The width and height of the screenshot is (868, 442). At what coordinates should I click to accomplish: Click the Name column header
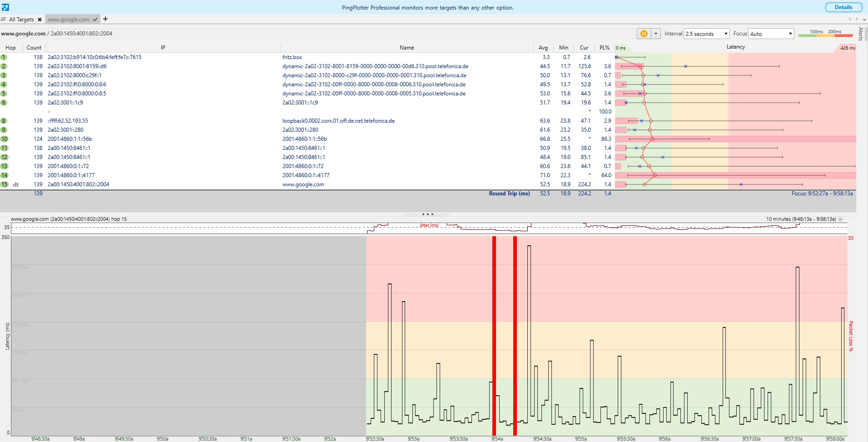coord(407,48)
